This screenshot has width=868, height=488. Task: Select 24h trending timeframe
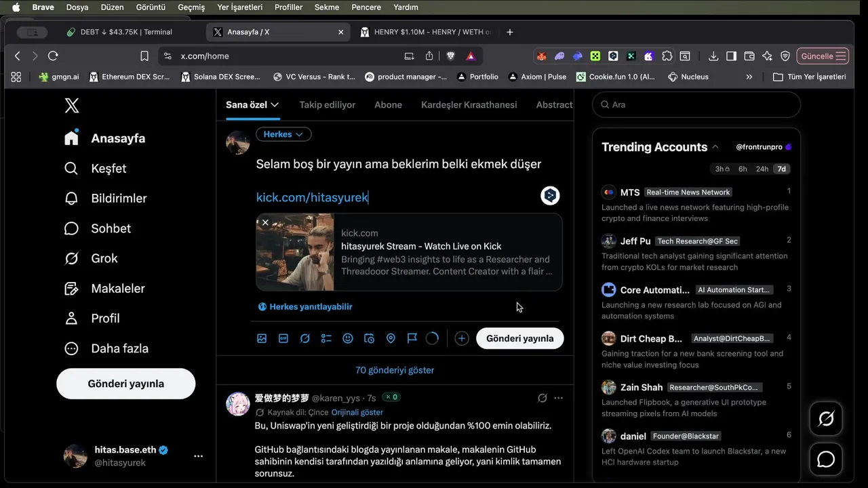[x=762, y=169]
